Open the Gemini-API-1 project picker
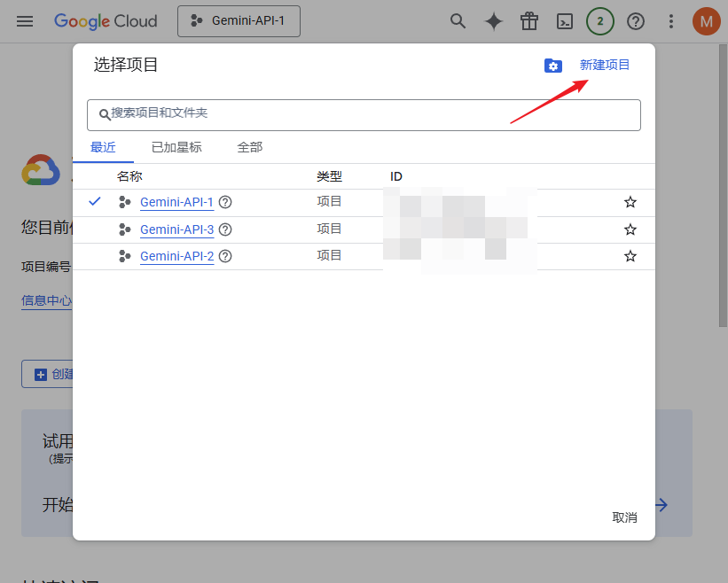The image size is (728, 583). (239, 21)
